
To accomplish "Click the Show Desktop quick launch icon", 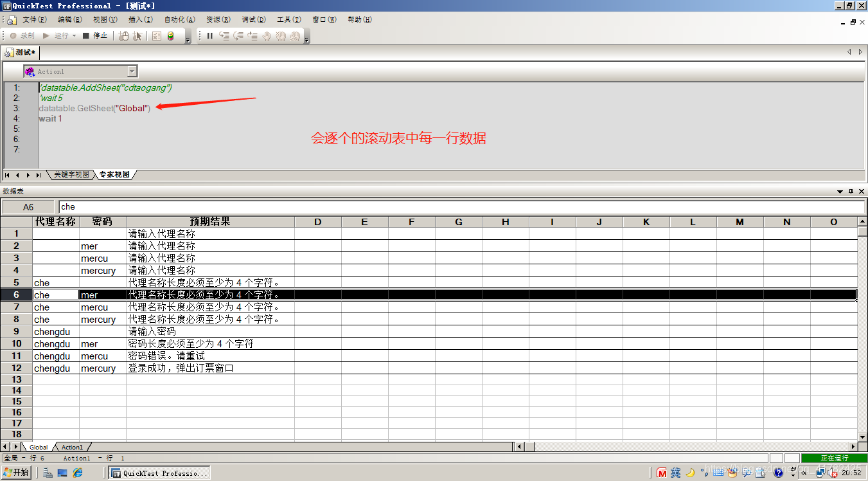I will (x=62, y=473).
